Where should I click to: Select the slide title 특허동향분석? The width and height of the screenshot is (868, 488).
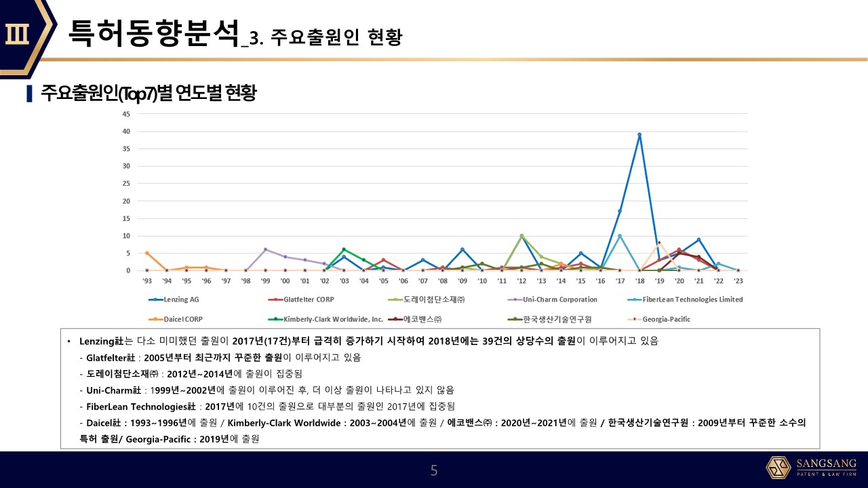(154, 33)
